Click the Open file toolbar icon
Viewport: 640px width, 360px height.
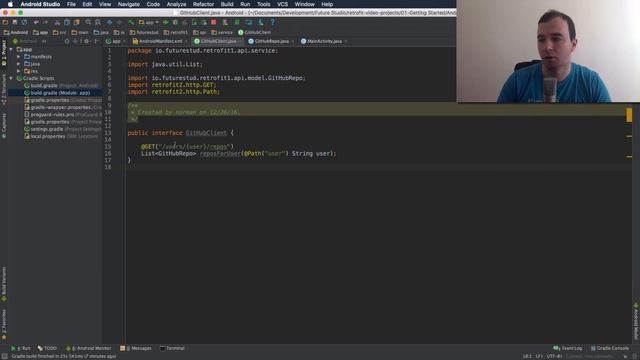[x=5, y=22]
